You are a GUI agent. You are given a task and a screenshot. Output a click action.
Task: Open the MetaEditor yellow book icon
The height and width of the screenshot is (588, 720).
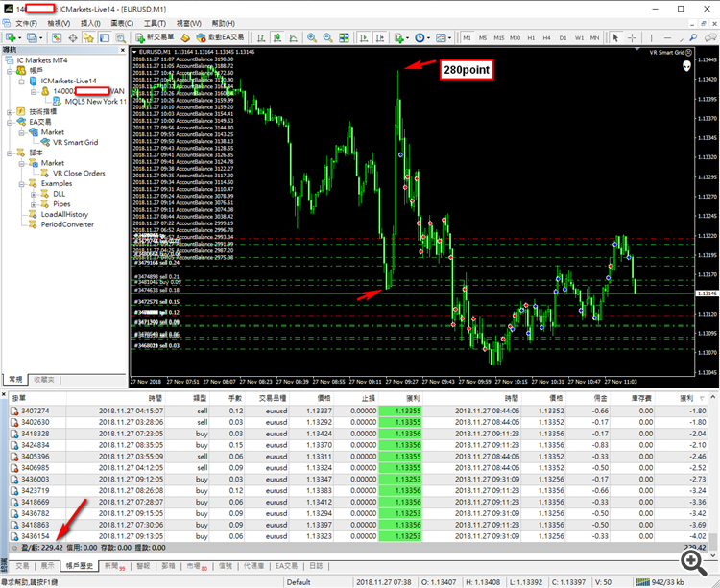click(185, 37)
